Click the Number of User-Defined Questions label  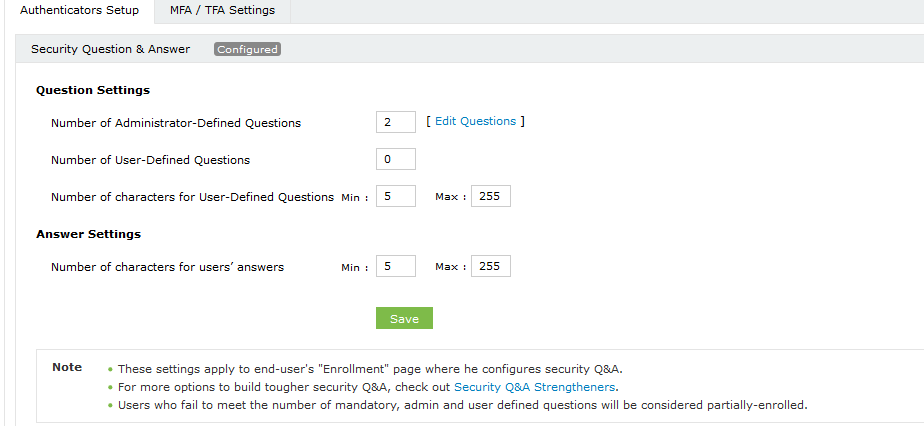tap(150, 160)
